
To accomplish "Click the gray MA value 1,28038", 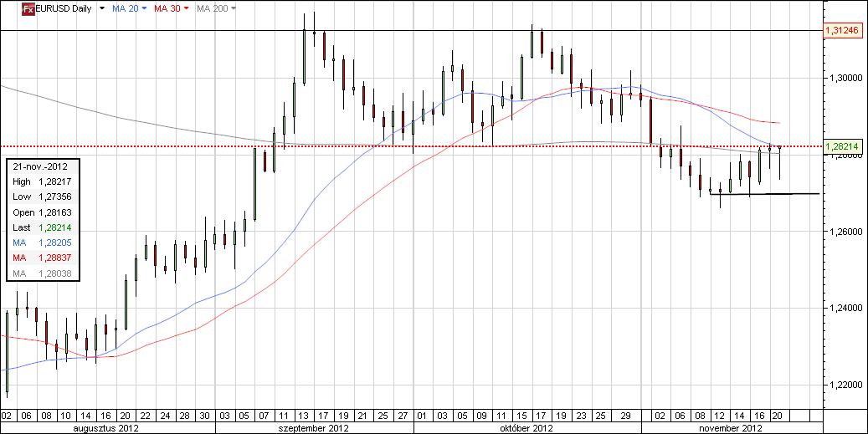I will point(54,273).
